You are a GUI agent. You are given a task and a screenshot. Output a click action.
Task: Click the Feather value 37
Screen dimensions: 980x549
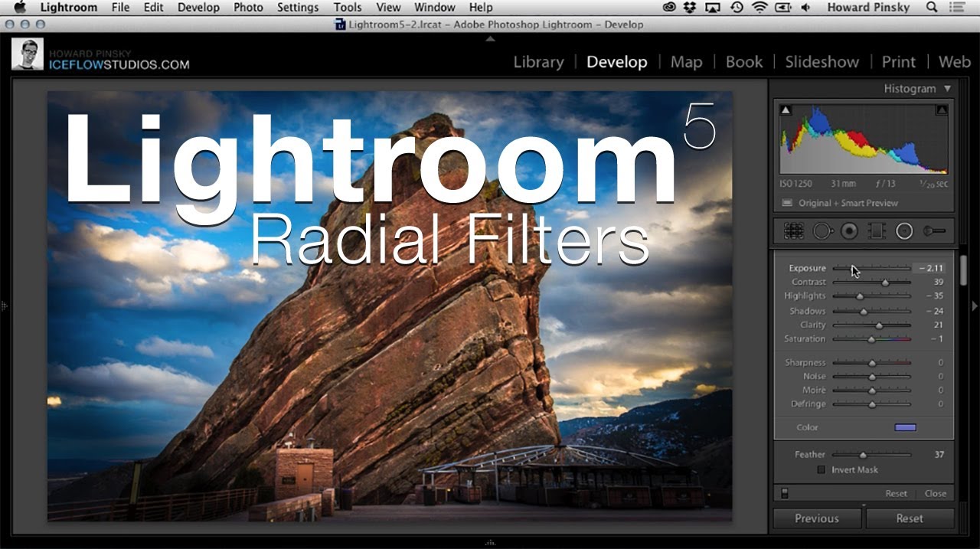point(939,455)
